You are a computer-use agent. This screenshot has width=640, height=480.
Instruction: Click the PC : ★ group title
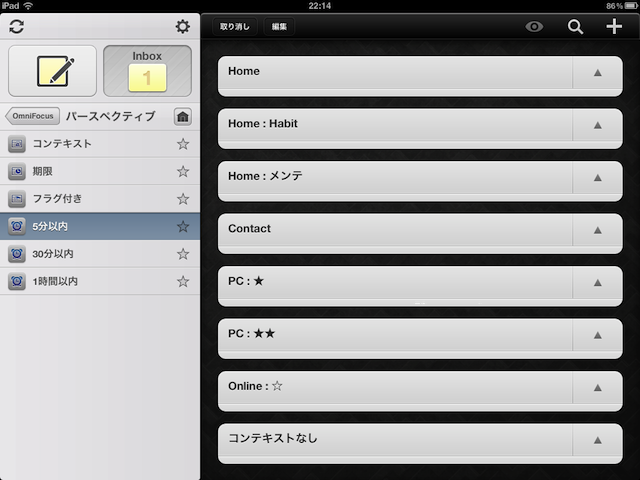pyautogui.click(x=246, y=281)
